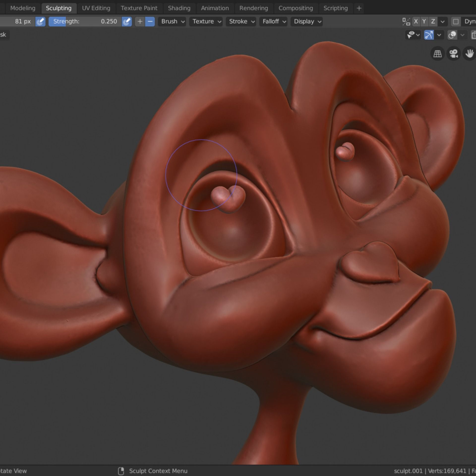Enable X axis symmetry
Image resolution: width=476 pixels, height=476 pixels.
point(416,22)
